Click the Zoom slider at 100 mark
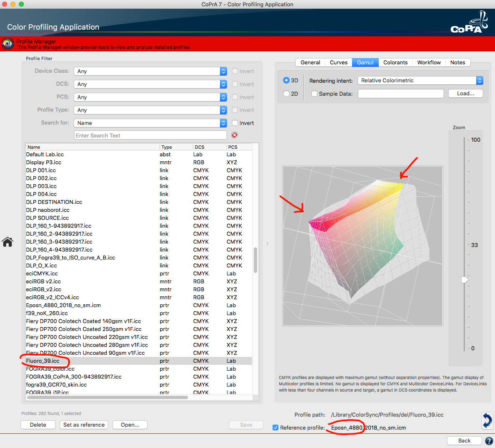 click(x=464, y=140)
